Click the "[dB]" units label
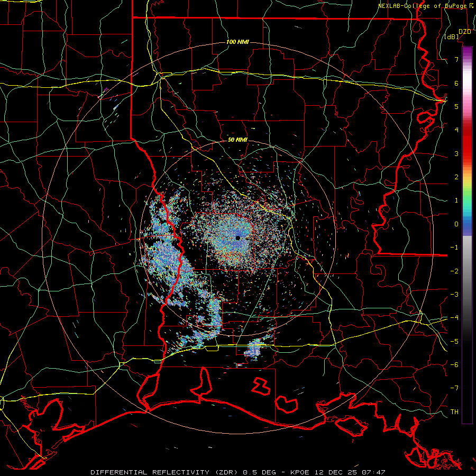 [452, 37]
